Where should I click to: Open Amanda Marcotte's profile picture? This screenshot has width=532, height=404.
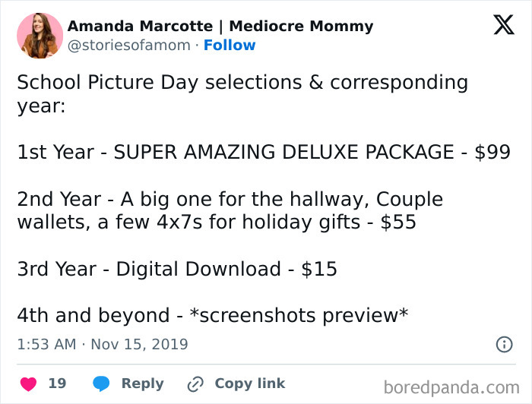40,36
